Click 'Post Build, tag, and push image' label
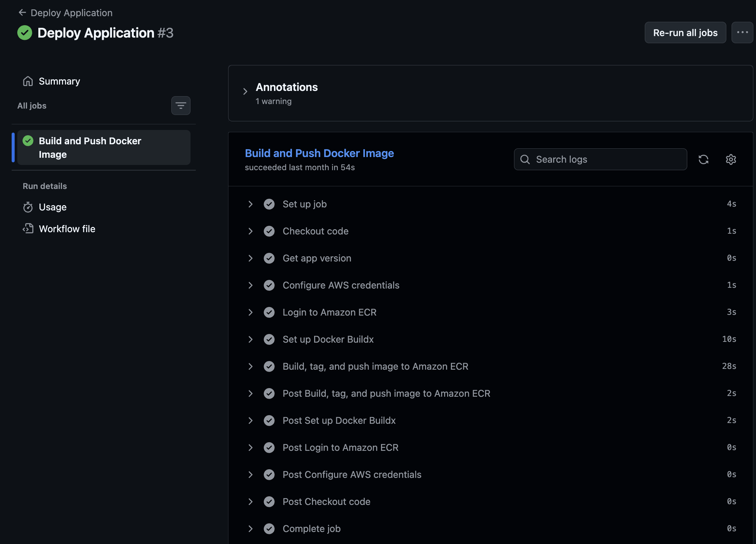This screenshot has width=756, height=544. [x=387, y=393]
